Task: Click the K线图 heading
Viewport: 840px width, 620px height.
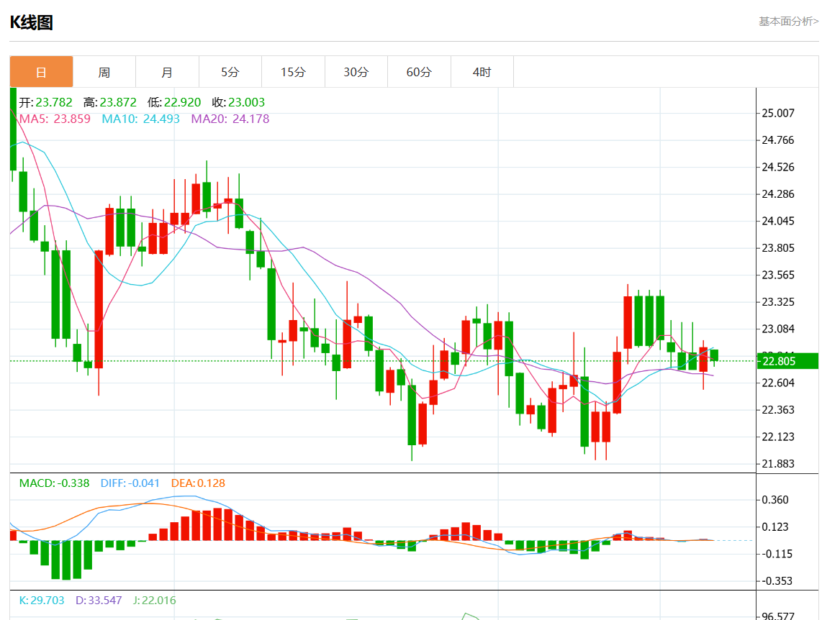Action: tap(32, 22)
